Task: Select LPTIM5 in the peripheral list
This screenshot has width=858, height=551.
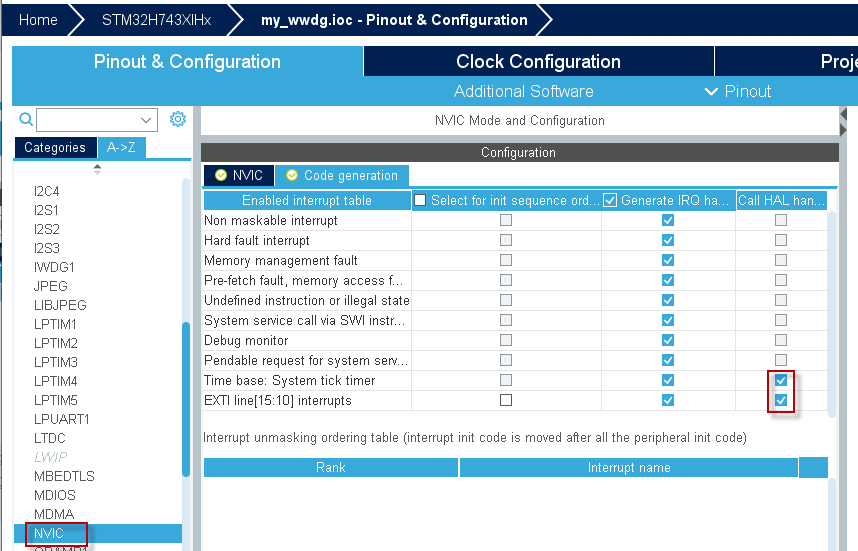Action: coord(56,401)
